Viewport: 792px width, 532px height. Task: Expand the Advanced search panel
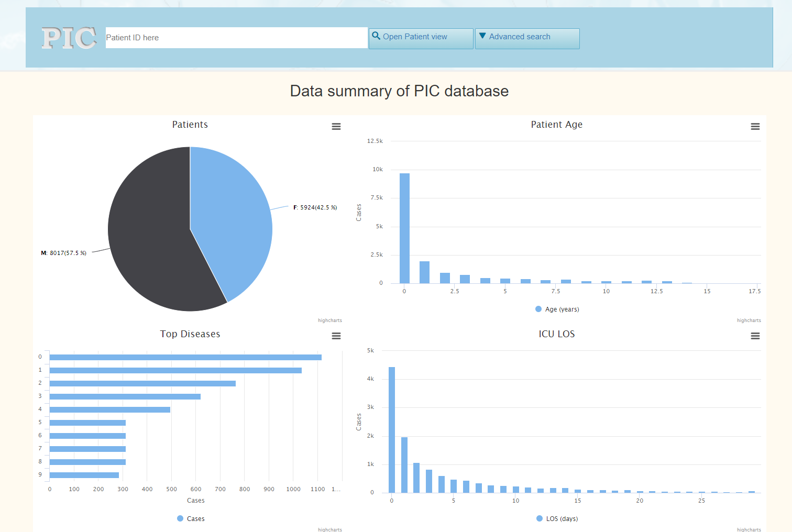tap(527, 38)
